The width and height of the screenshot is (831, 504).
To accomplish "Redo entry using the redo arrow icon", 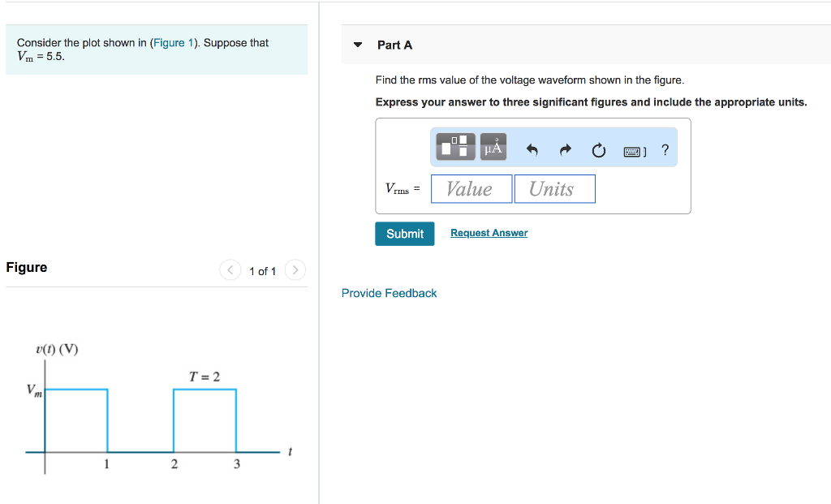I will pyautogui.click(x=565, y=149).
